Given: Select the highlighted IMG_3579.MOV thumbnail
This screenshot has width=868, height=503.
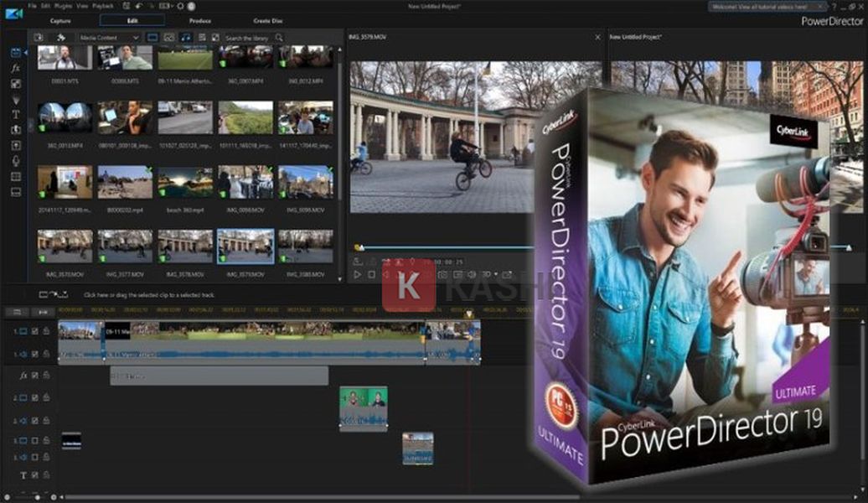Looking at the screenshot, I should click(245, 246).
